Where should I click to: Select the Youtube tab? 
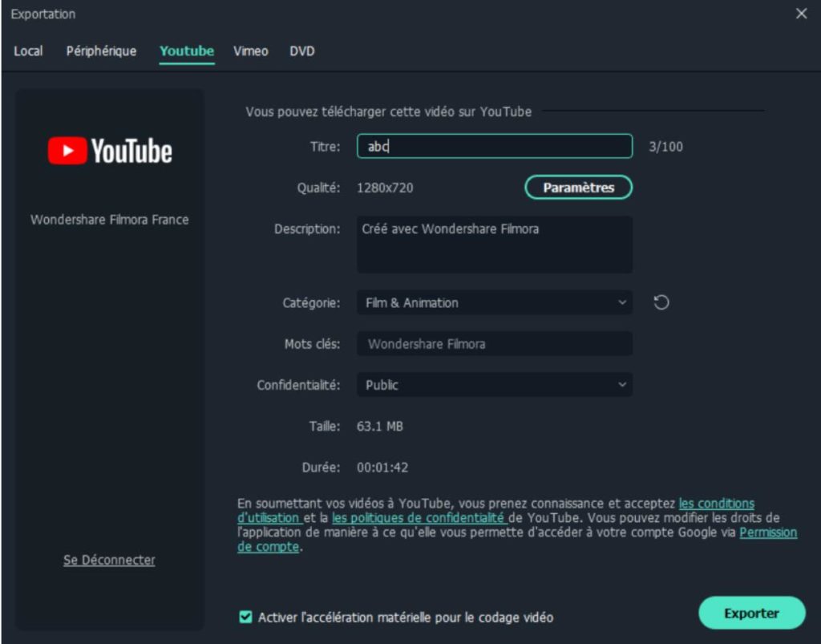click(x=187, y=51)
